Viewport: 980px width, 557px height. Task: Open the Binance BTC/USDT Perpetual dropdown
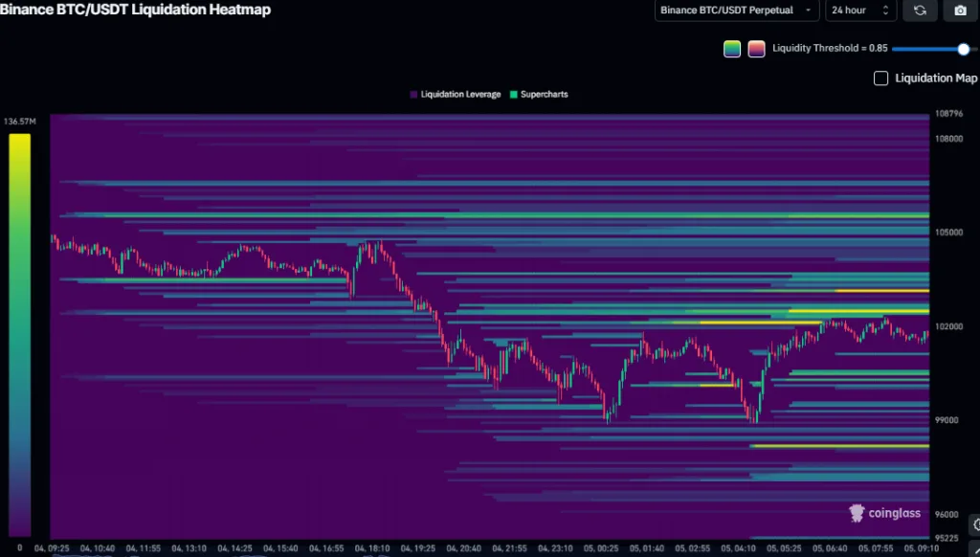tap(735, 11)
